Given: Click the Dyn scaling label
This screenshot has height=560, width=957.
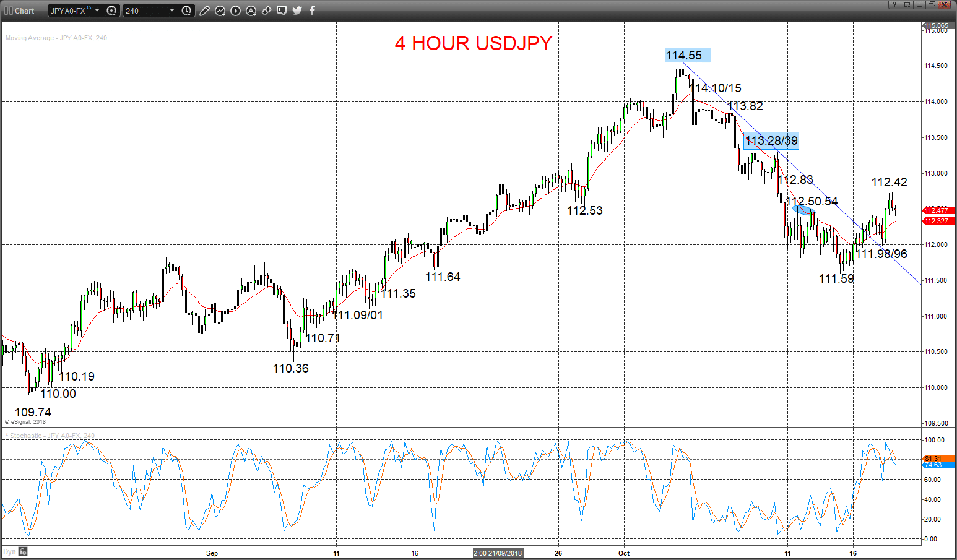Looking at the screenshot, I should click(x=10, y=552).
